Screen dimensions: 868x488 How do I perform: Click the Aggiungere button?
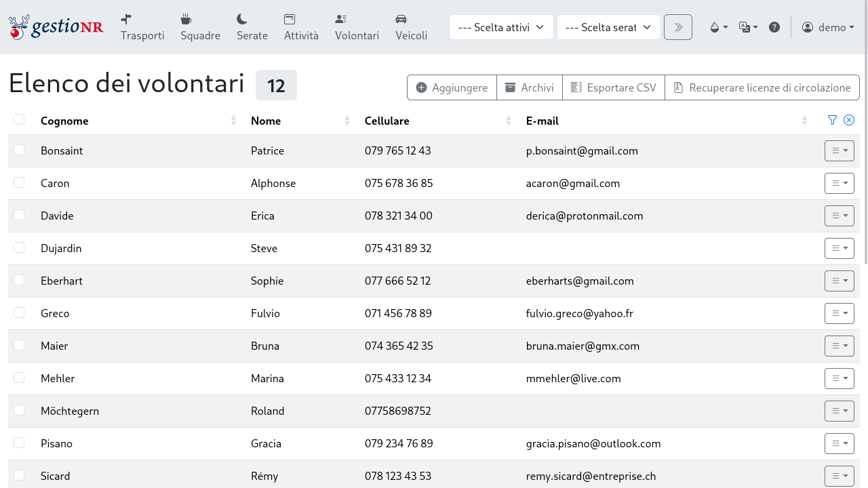click(452, 87)
